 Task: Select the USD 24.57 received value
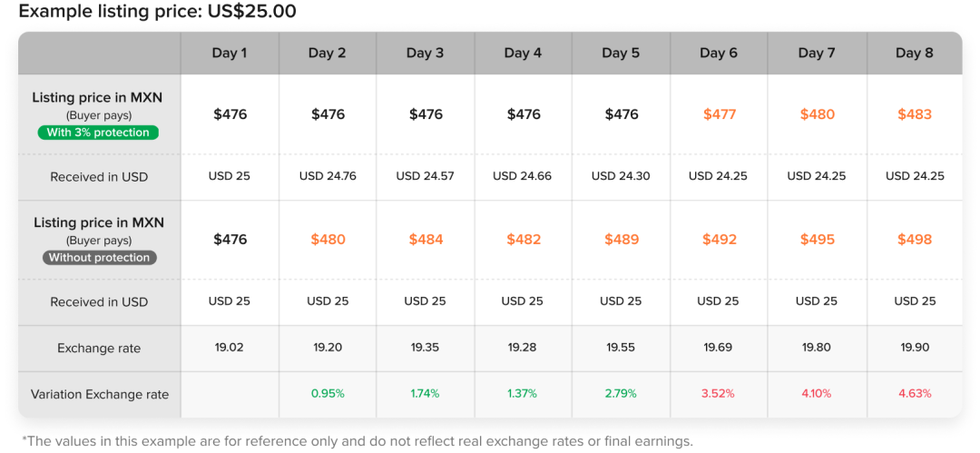(426, 176)
